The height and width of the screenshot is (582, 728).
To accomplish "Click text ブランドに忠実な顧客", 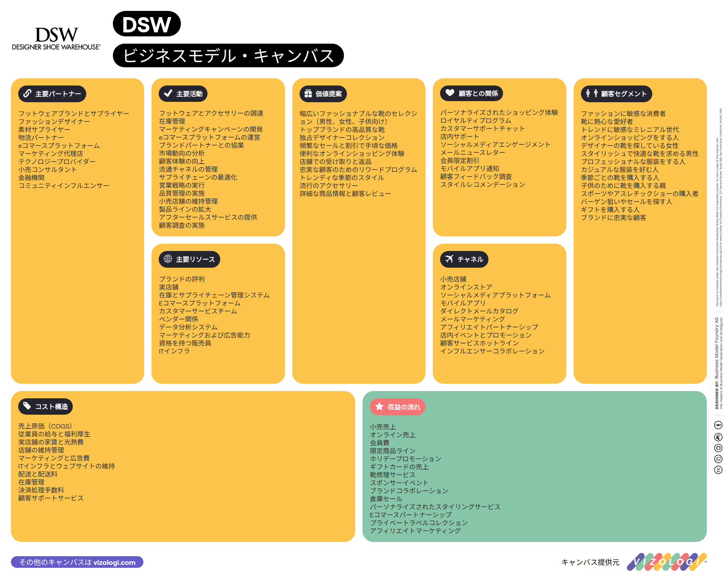I will click(x=614, y=218).
